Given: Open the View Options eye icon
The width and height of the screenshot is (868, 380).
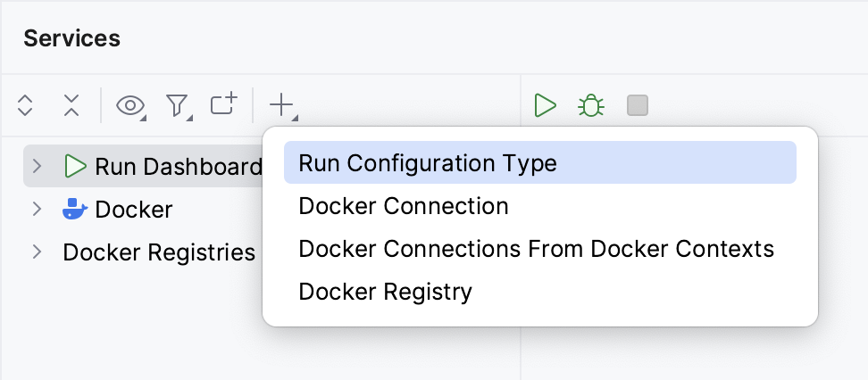Looking at the screenshot, I should click(131, 106).
